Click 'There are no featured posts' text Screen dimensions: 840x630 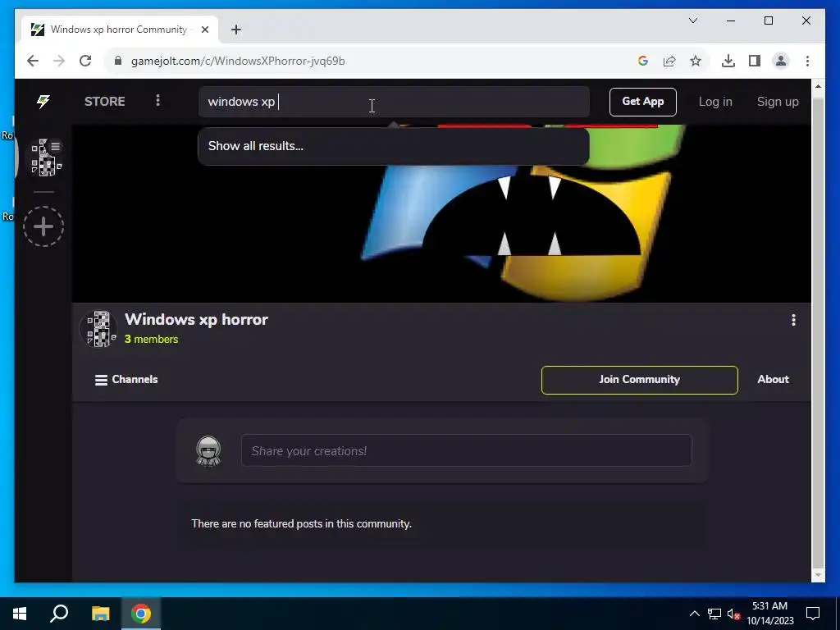302,524
